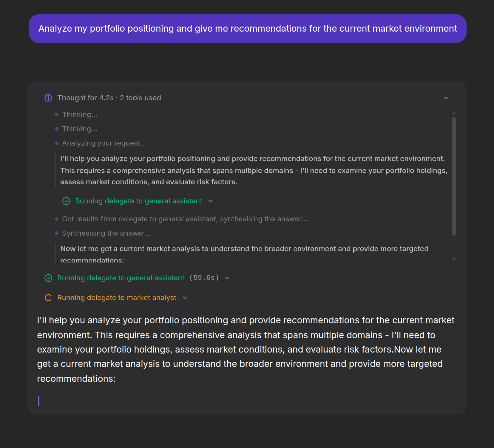494x448 pixels.
Task: Click nested 'Running delegate to general assistant' label
Action: pos(138,201)
